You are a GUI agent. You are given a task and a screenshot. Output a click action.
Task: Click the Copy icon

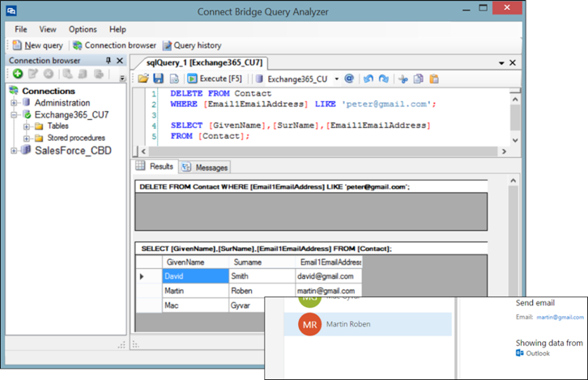418,79
